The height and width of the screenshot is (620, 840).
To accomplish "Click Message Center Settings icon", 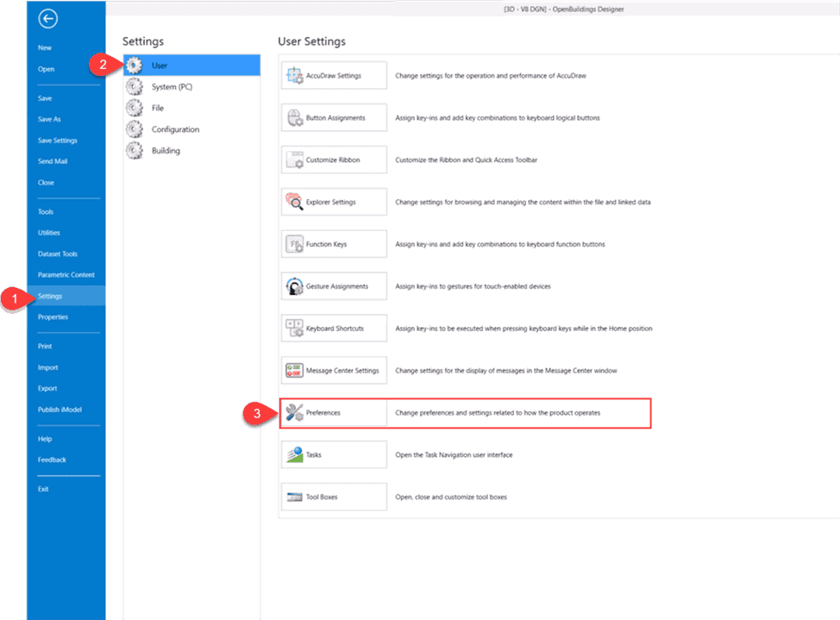I will (294, 371).
